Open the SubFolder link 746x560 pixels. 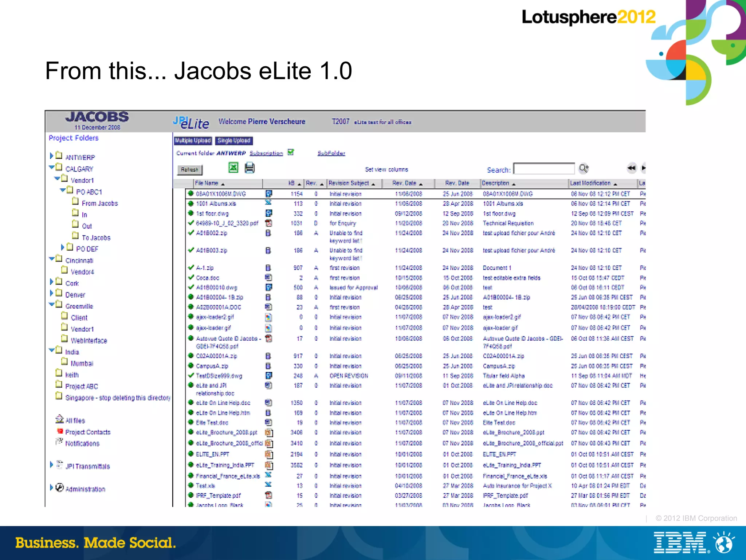coord(331,153)
